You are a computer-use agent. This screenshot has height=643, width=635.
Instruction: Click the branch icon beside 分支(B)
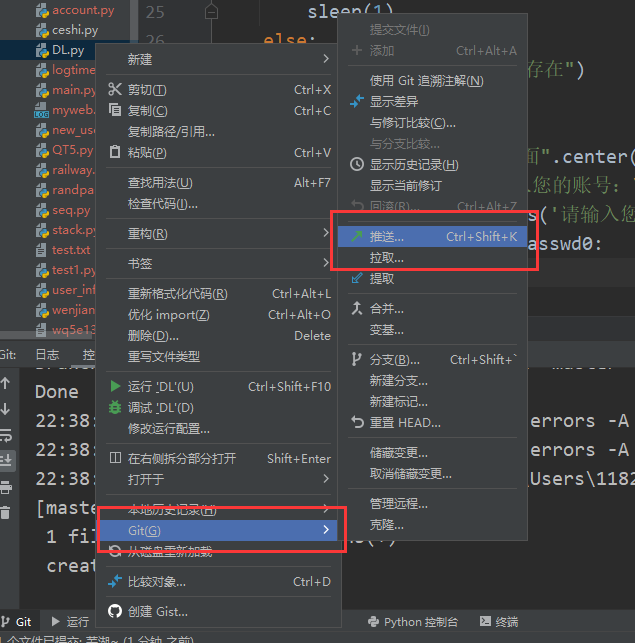click(356, 359)
